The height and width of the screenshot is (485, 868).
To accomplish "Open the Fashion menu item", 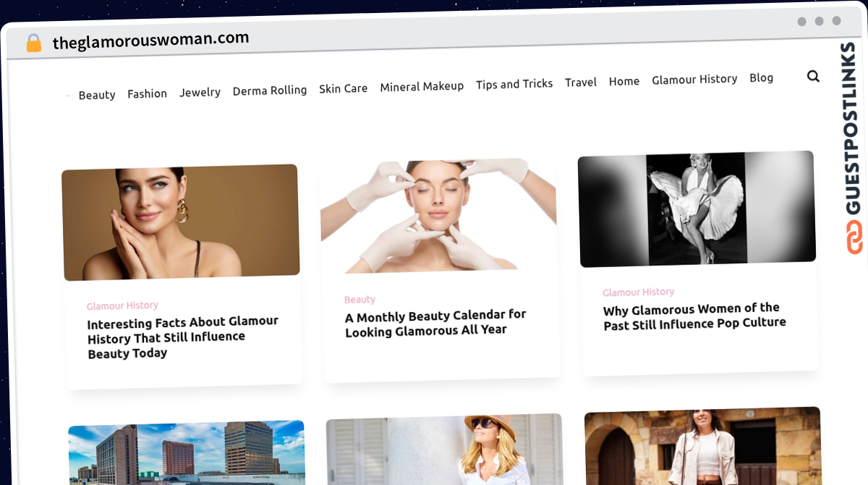I will 147,93.
